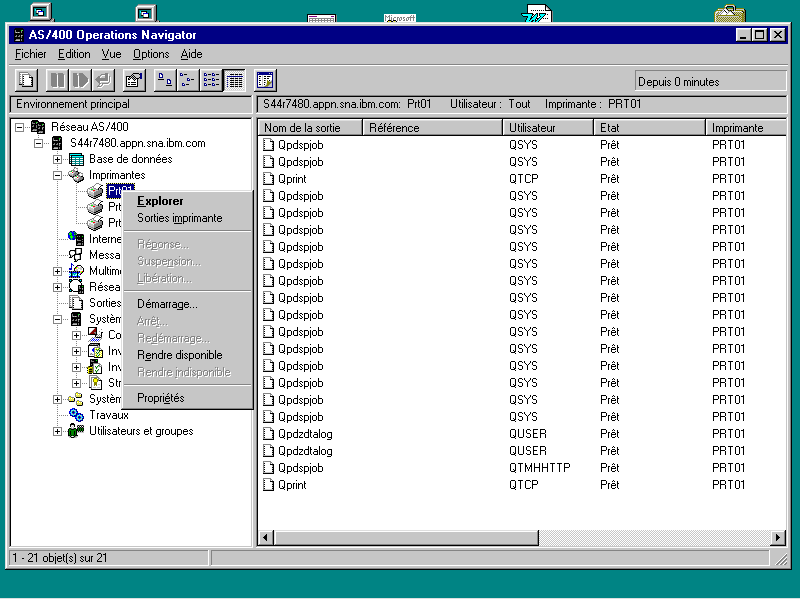Click the horizontal scrollbar left arrow
Image resolution: width=800 pixels, height=600 pixels.
click(266, 537)
